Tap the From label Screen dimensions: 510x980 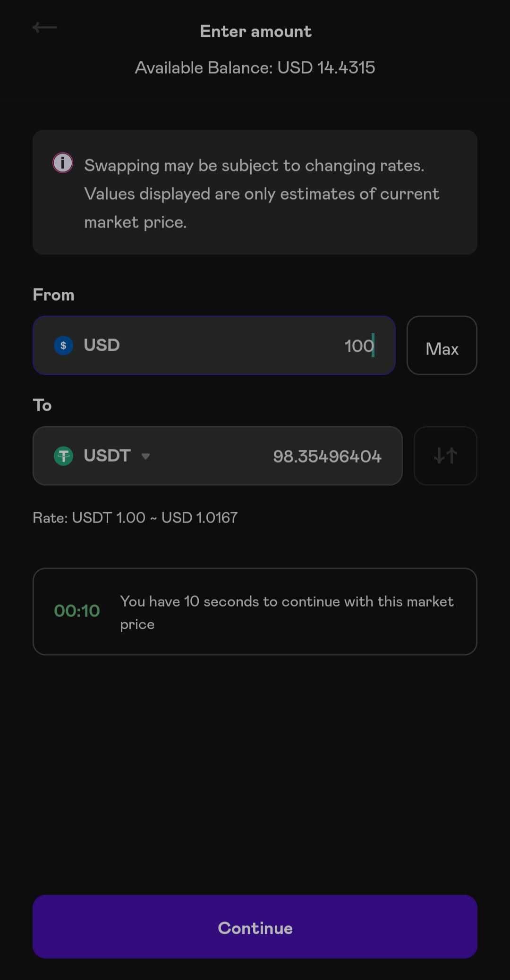(x=53, y=295)
